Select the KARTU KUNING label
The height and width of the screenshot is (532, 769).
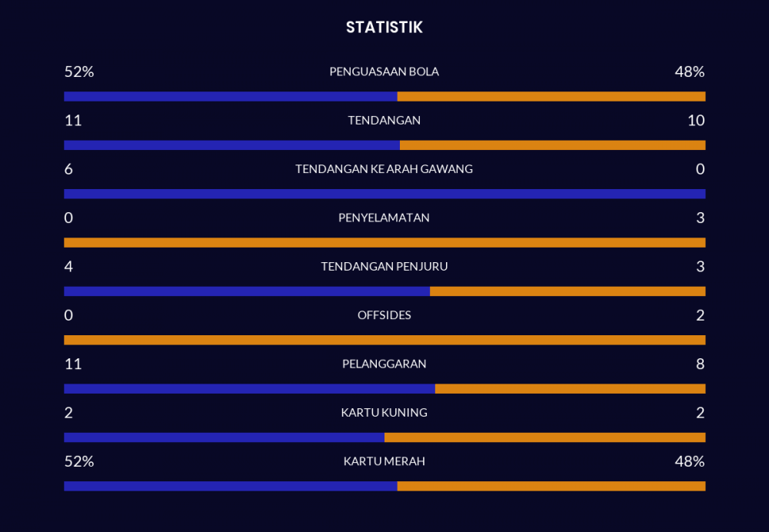384,413
